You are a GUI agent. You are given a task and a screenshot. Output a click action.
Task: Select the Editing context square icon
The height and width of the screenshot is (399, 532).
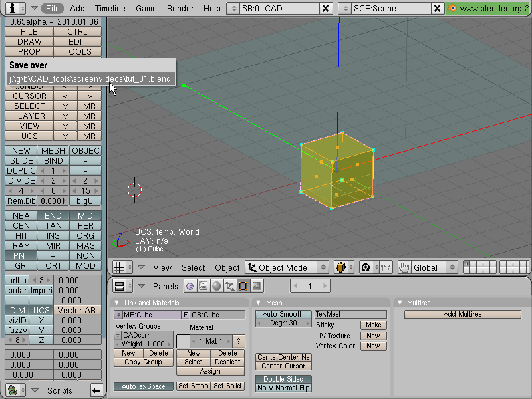(243, 286)
